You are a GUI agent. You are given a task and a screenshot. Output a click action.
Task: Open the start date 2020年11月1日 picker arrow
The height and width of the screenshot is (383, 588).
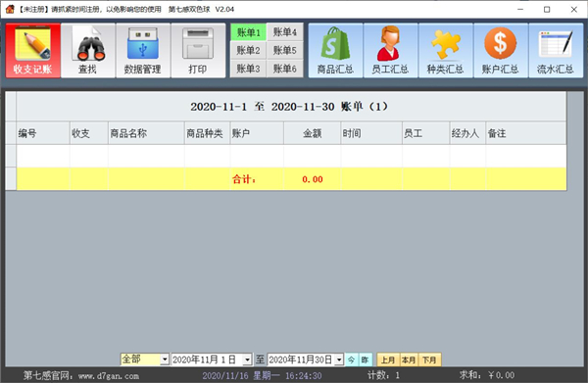point(247,359)
